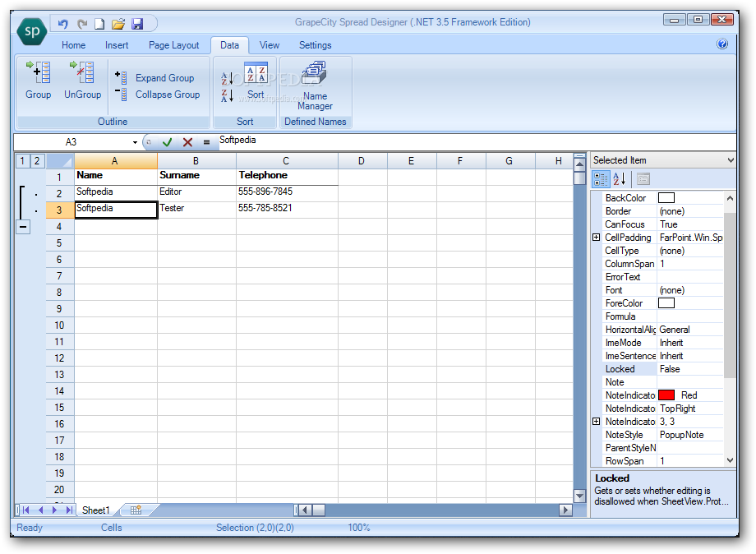756x554 pixels.
Task: Sort descending with the Z-A arrow icon
Action: coord(227,95)
